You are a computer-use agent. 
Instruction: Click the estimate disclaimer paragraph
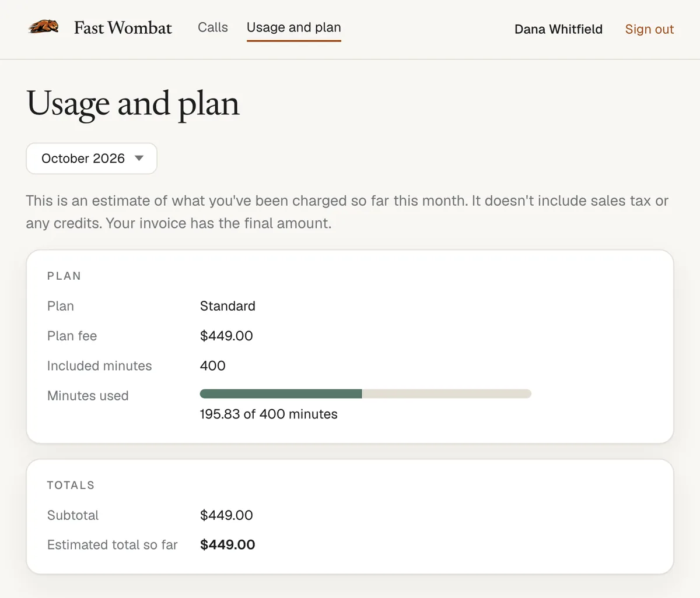click(x=347, y=212)
